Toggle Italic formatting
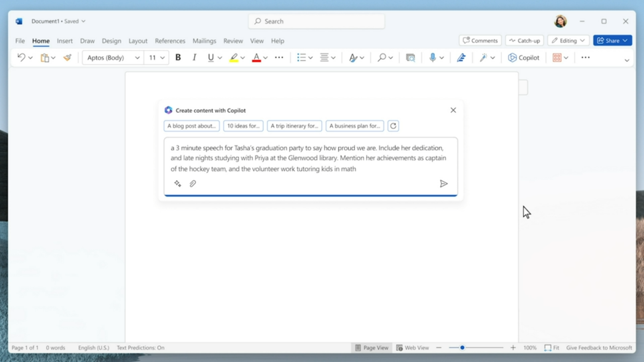This screenshot has width=644, height=362. tap(194, 58)
